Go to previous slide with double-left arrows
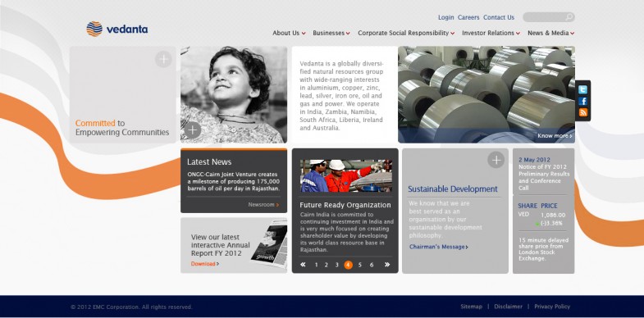644x318 pixels. (x=303, y=265)
